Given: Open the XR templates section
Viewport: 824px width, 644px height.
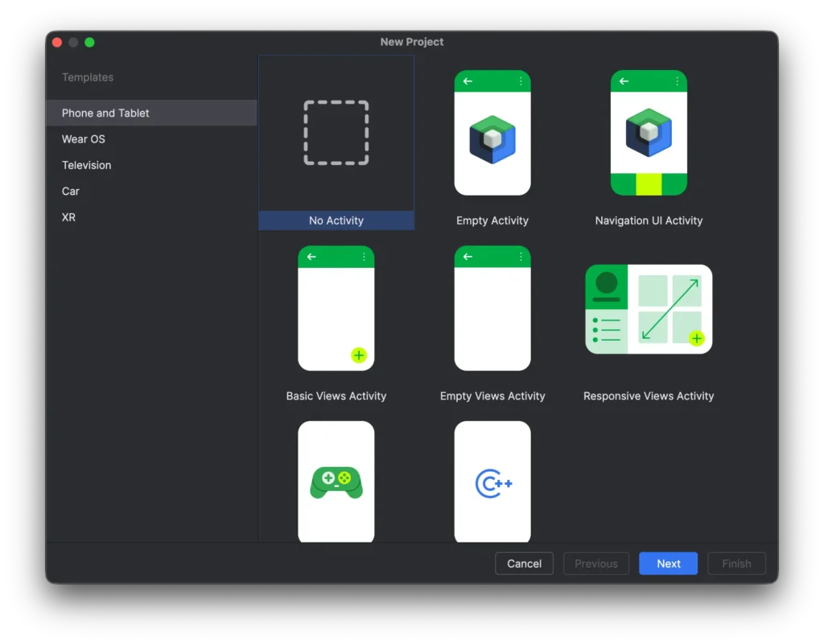Looking at the screenshot, I should (x=68, y=217).
